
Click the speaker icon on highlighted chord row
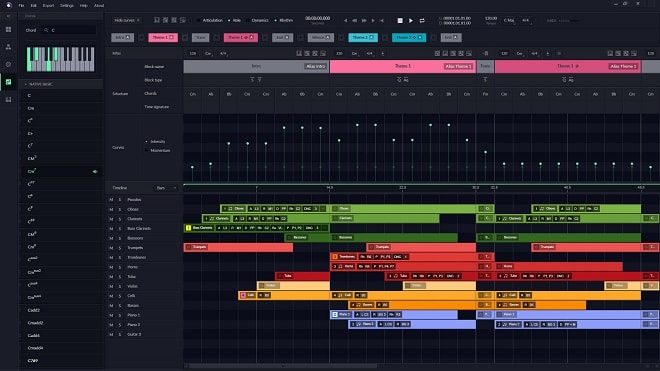point(95,171)
